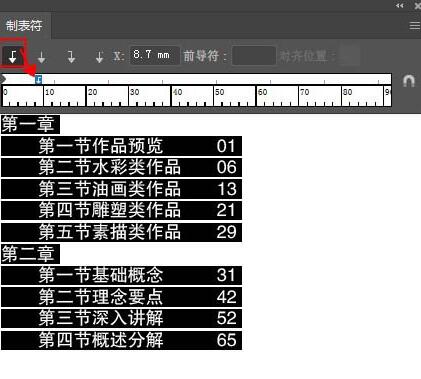Click the 第二章 heading text
Image resolution: width=421 pixels, height=379 pixels.
(28, 254)
